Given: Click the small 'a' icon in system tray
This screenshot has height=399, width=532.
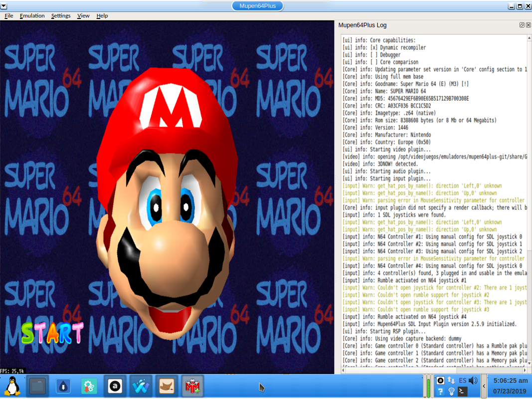Looking at the screenshot, I should click(440, 381).
